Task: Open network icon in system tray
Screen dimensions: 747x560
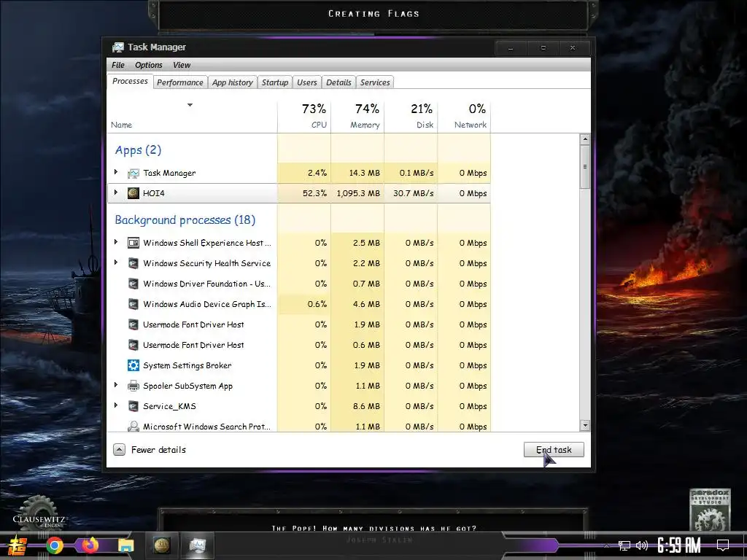Action: pos(624,545)
